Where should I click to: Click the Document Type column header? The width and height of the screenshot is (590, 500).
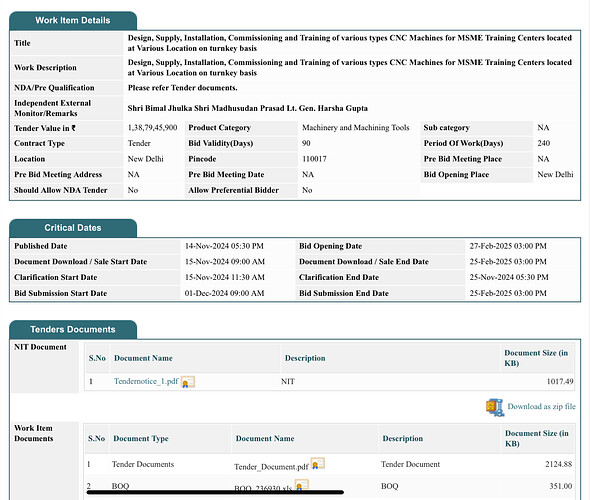(x=141, y=439)
